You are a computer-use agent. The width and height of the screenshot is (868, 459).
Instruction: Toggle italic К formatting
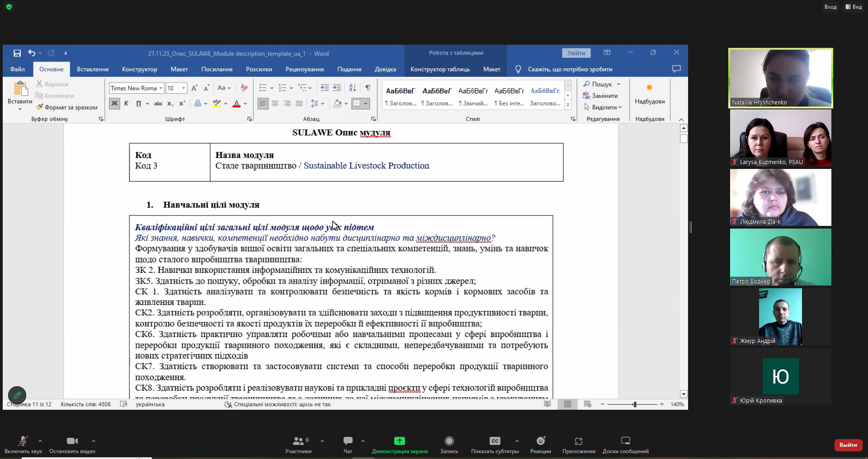click(x=126, y=103)
